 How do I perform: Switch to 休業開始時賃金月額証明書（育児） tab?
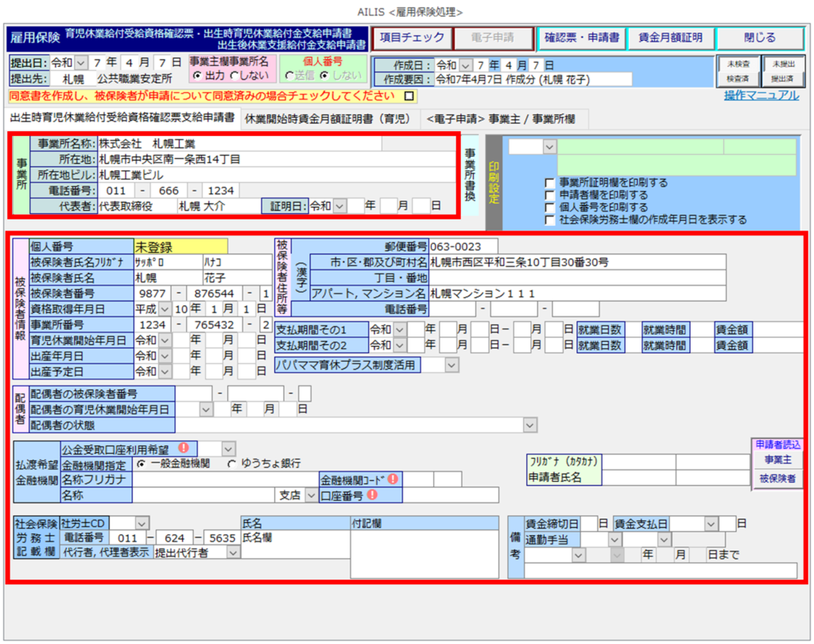click(x=328, y=118)
